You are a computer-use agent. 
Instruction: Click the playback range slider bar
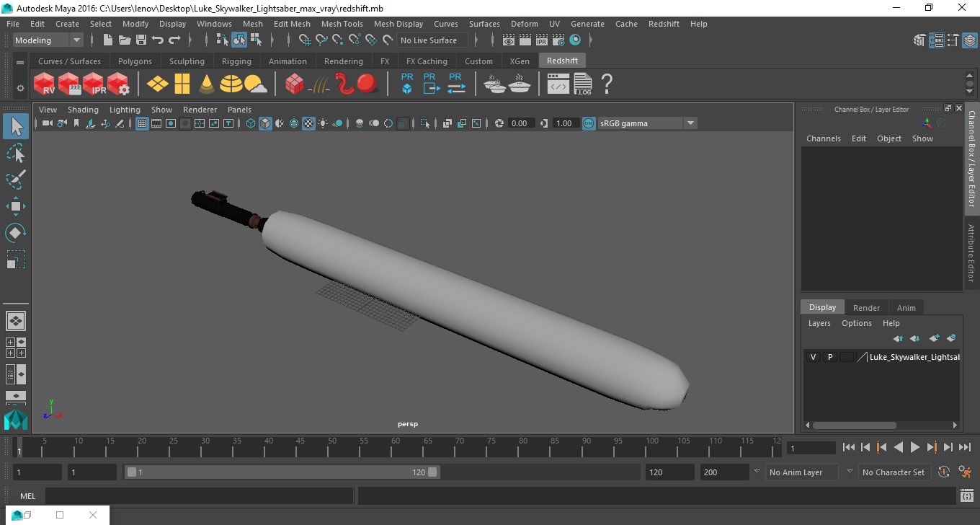(282, 472)
